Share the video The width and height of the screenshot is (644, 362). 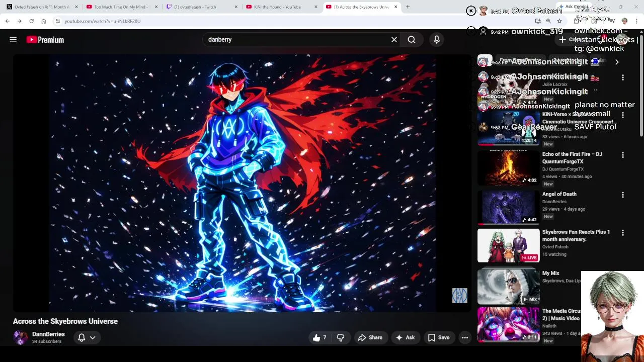click(x=370, y=338)
